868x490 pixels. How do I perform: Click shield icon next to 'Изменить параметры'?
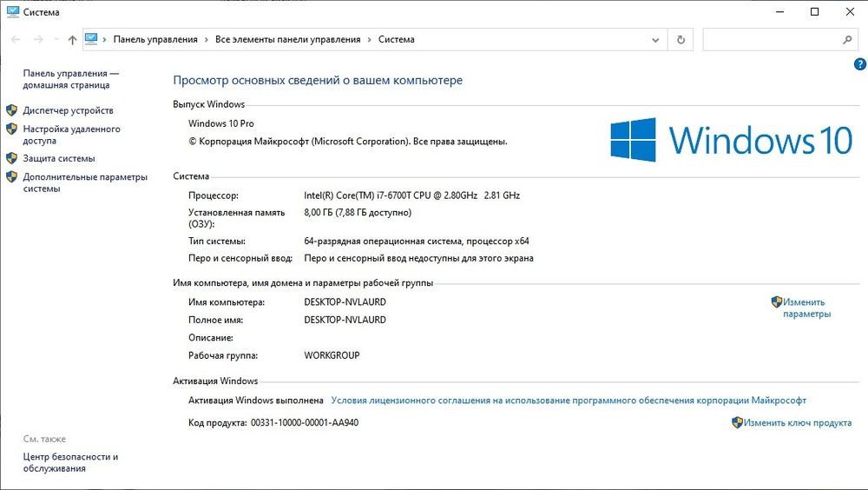click(777, 301)
